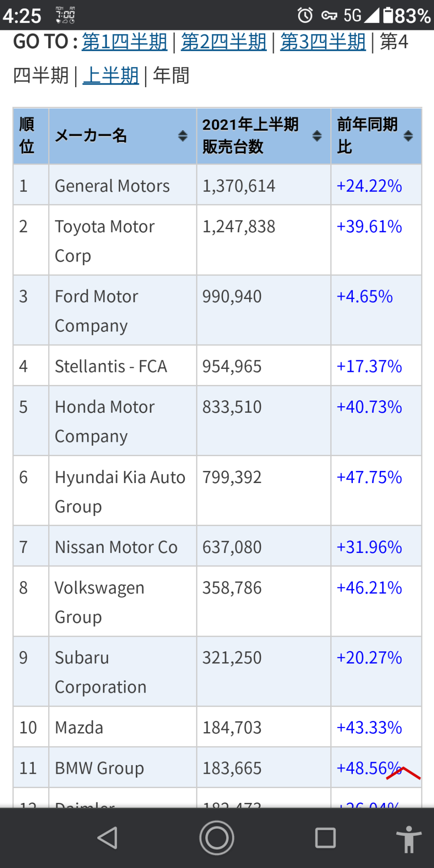
Task: Tap the battery 83% indicator
Action: [407, 16]
